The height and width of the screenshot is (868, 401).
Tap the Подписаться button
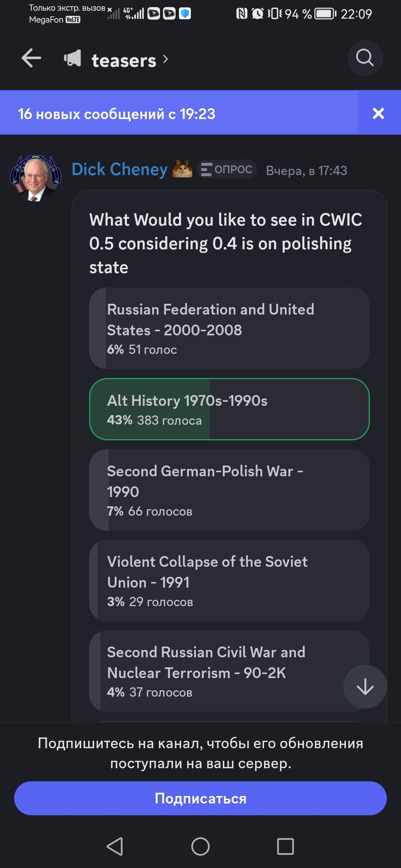[x=200, y=798]
